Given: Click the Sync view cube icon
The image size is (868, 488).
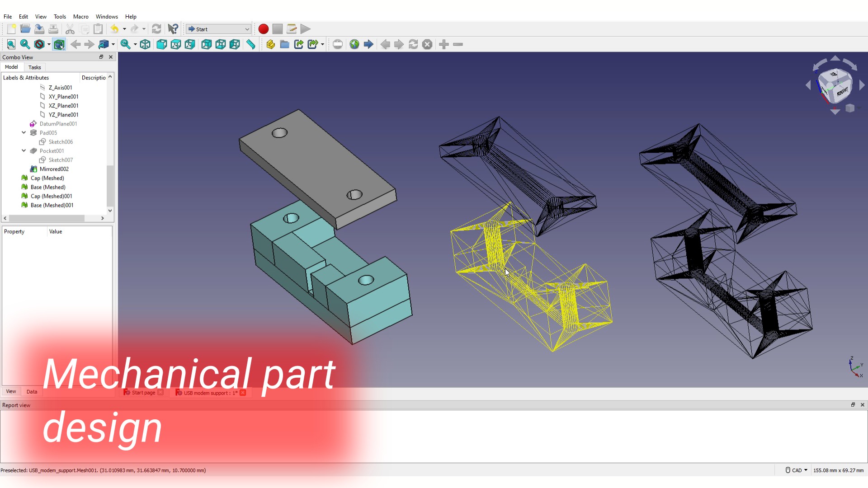Looking at the screenshot, I should pyautogui.click(x=104, y=44).
